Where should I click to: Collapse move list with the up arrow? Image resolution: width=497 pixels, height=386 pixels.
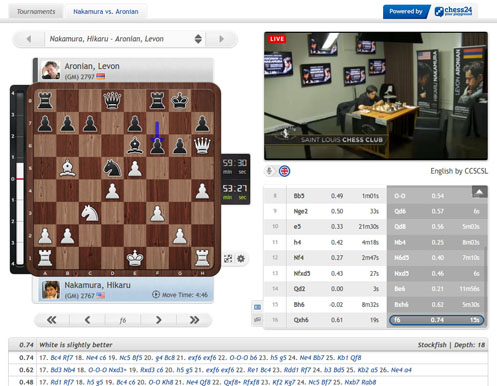click(x=479, y=192)
